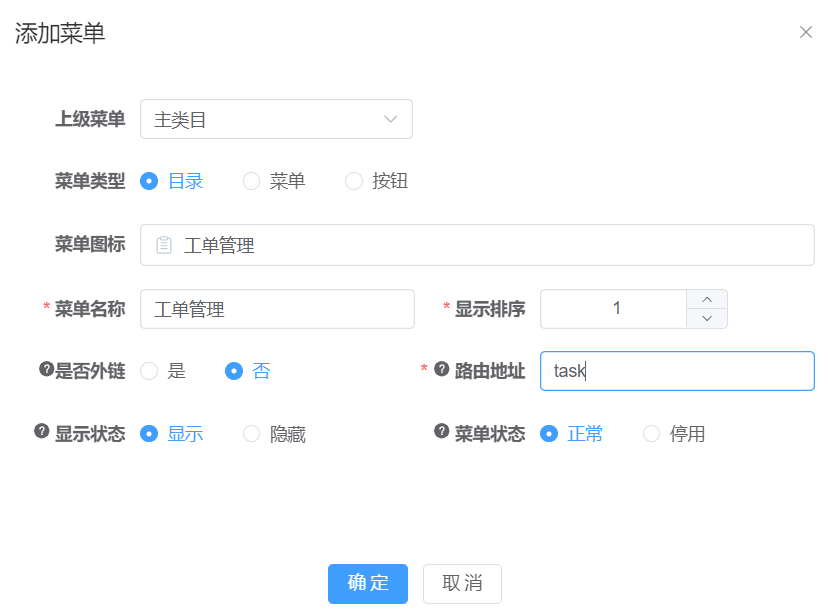Increase 显示排序 value with up arrow
828x614 pixels.
point(706,299)
